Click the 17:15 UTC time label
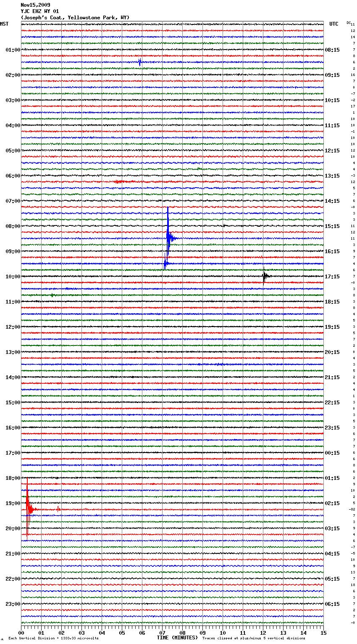 coord(332,277)
